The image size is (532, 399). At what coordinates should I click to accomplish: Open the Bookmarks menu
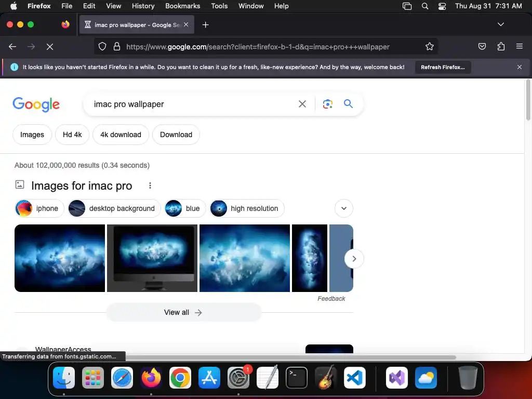tap(182, 6)
